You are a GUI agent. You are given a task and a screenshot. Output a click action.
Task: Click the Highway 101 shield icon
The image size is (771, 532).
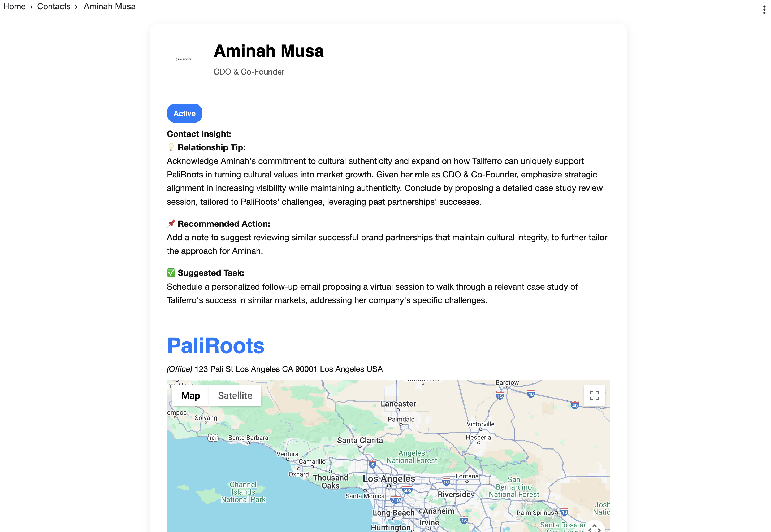point(213,438)
